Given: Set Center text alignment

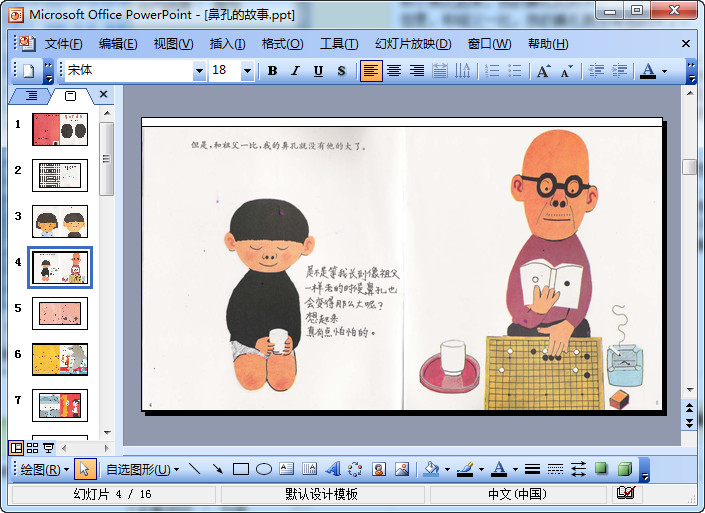Looking at the screenshot, I should coord(394,71).
